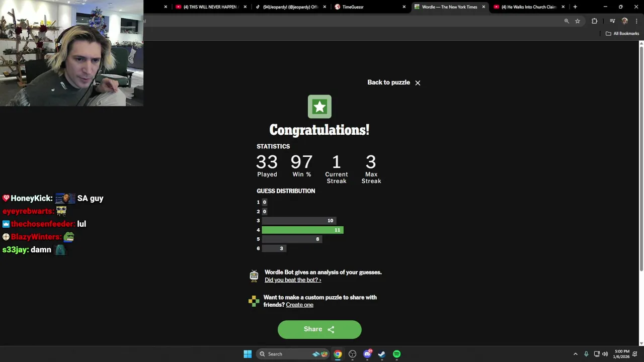
Task: Open Steam from the taskbar
Action: [382, 354]
